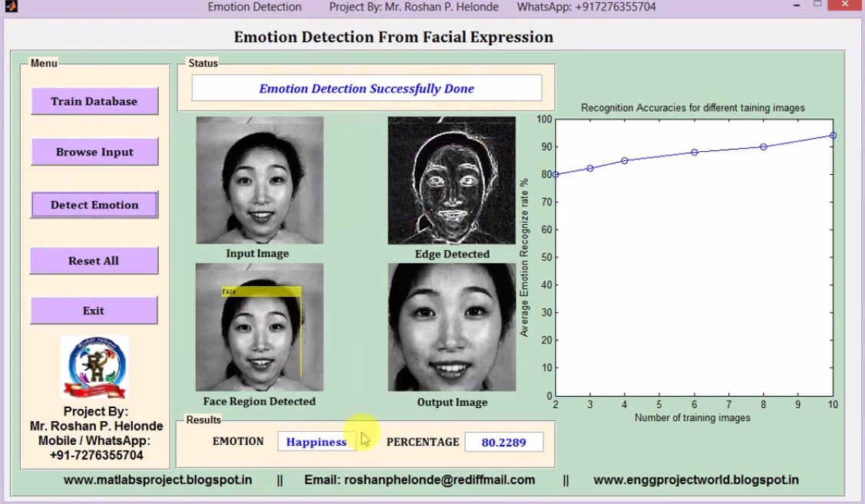Run the Detect Emotion button

click(x=94, y=205)
